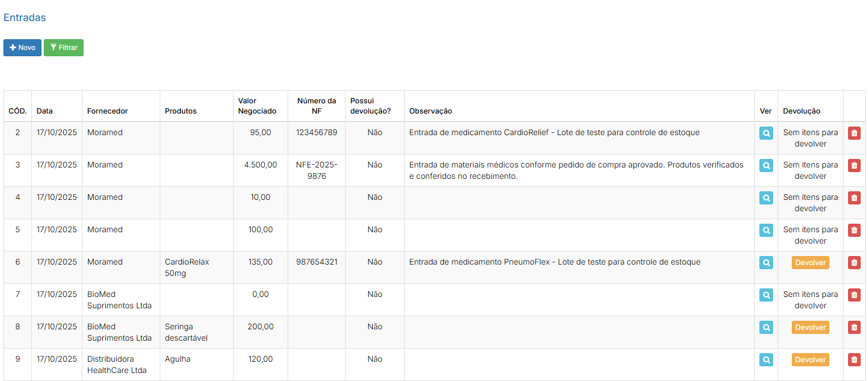868x381 pixels.
Task: Click the Entradas page heading
Action: tap(24, 18)
